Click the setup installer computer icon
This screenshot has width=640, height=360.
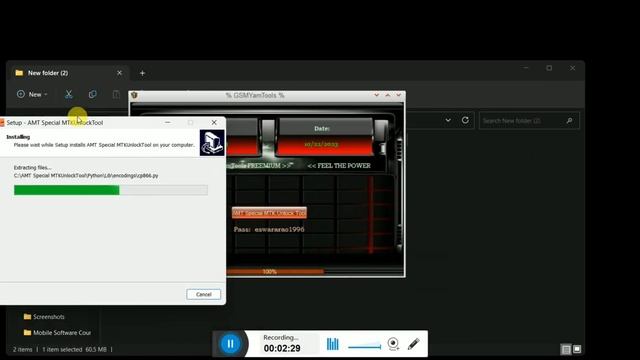pos(212,143)
